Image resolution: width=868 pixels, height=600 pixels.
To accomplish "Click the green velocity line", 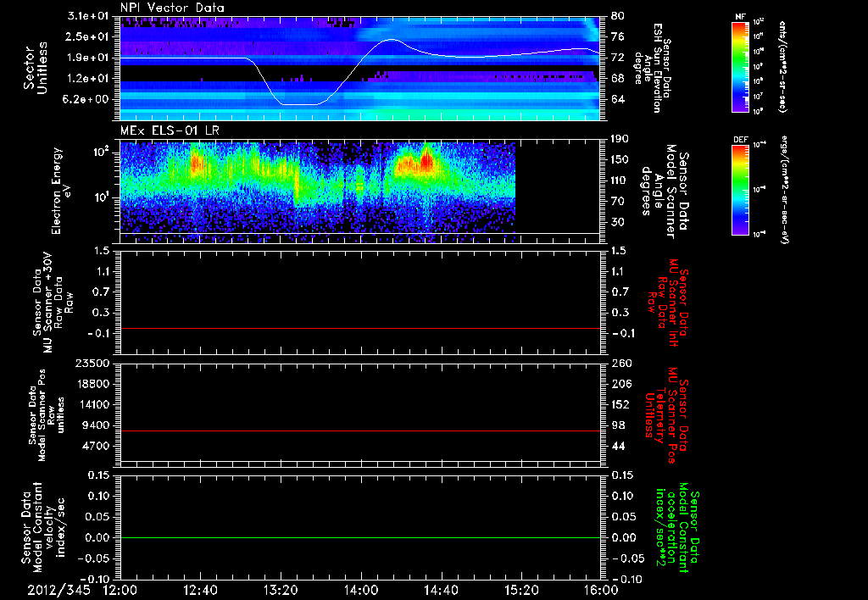I will pos(359,537).
